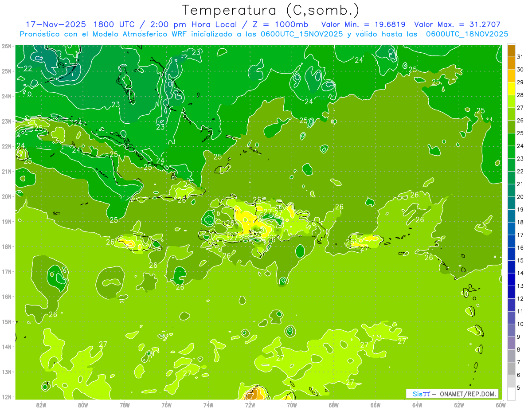Click the "68W" longitude axis label

[x=333, y=405]
